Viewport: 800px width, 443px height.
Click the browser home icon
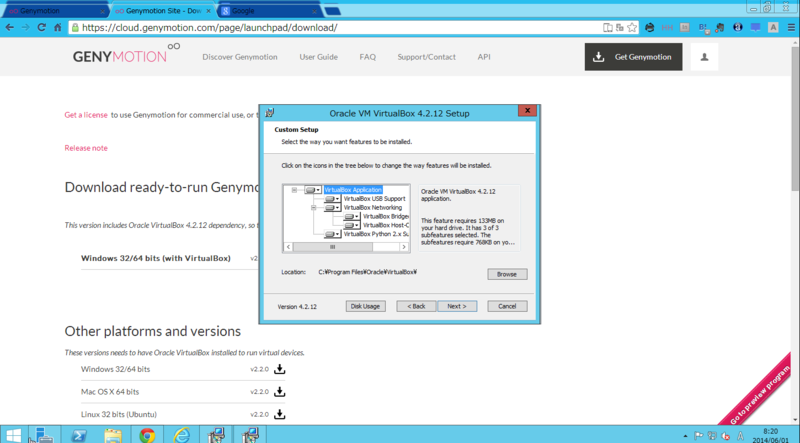click(57, 28)
